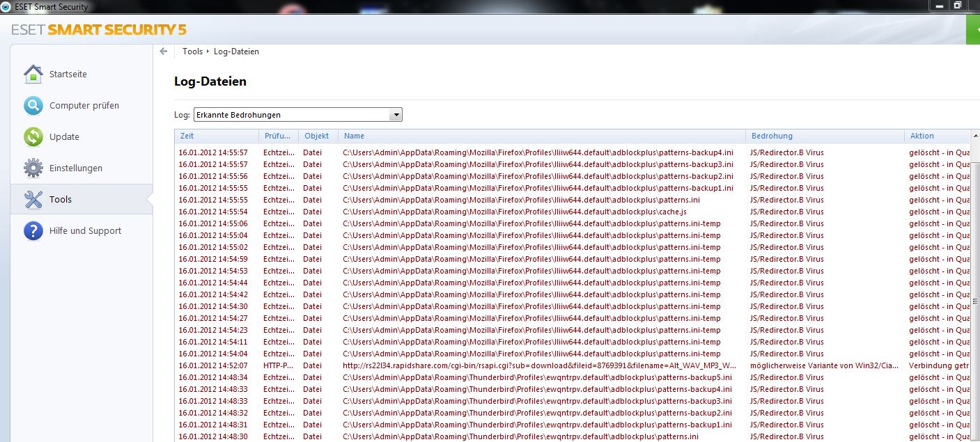Open the Hilfe und Support menu item
This screenshot has width=980, height=442.
[x=85, y=230]
